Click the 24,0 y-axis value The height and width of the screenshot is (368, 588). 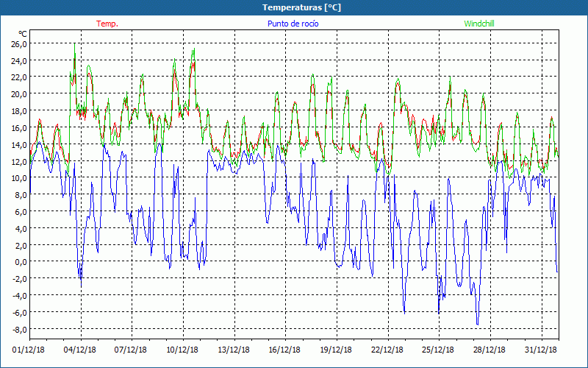pyautogui.click(x=19, y=60)
